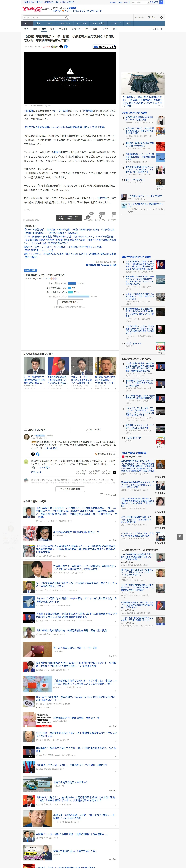
Task: Click the キーワードを入力 search field
Action: click(x=44, y=18)
